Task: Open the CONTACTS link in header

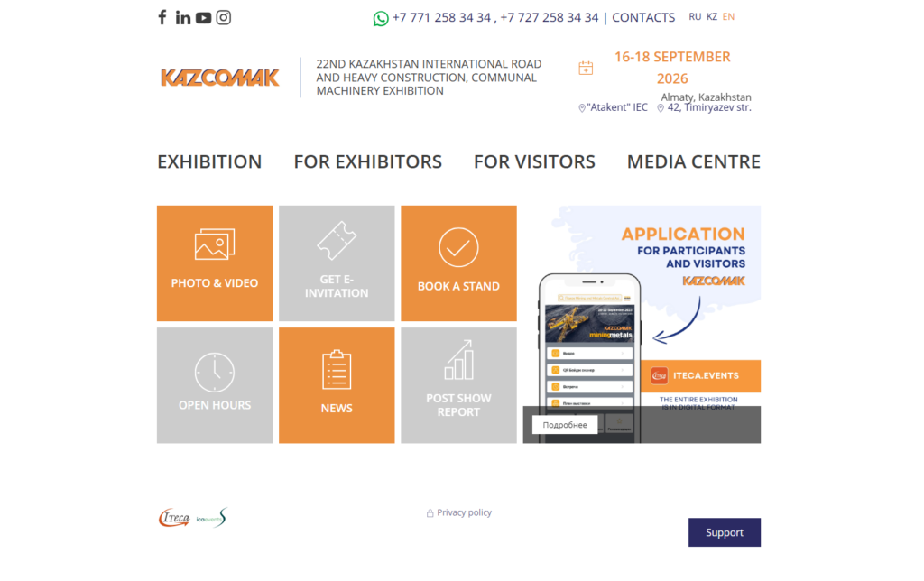Action: pos(643,18)
